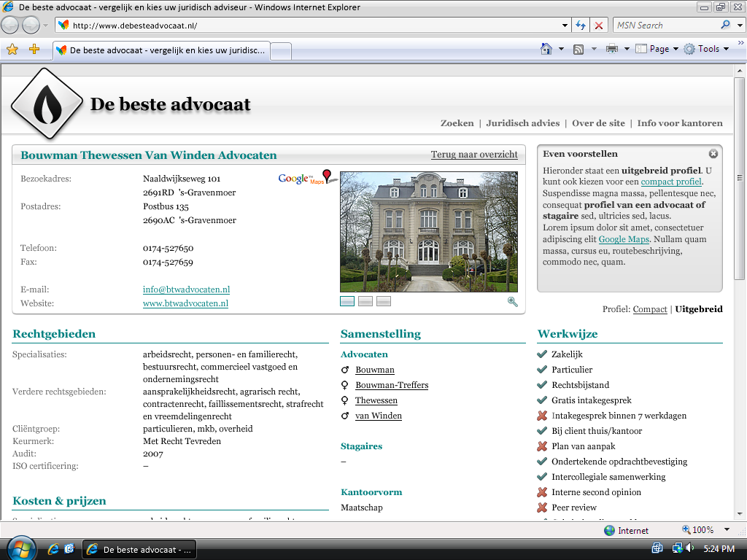This screenshot has width=747, height=560.
Task: Click the volume speaker tray icon
Action: (x=689, y=548)
